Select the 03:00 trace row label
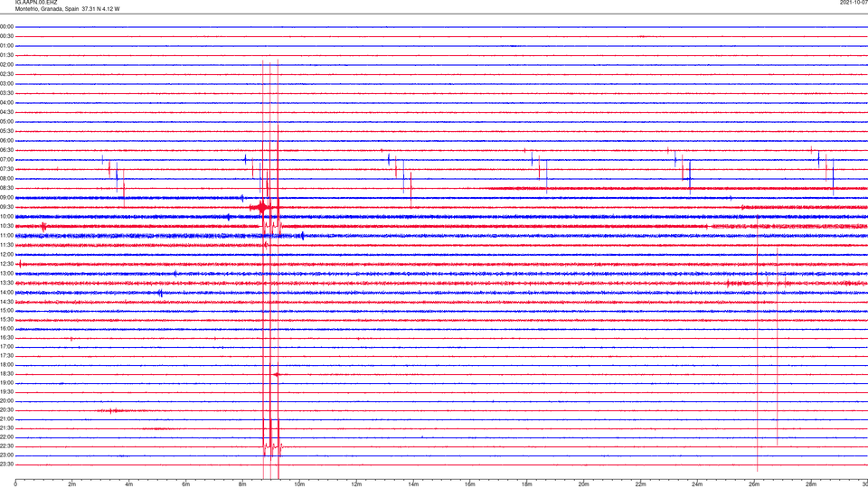868x488 pixels. point(6,83)
